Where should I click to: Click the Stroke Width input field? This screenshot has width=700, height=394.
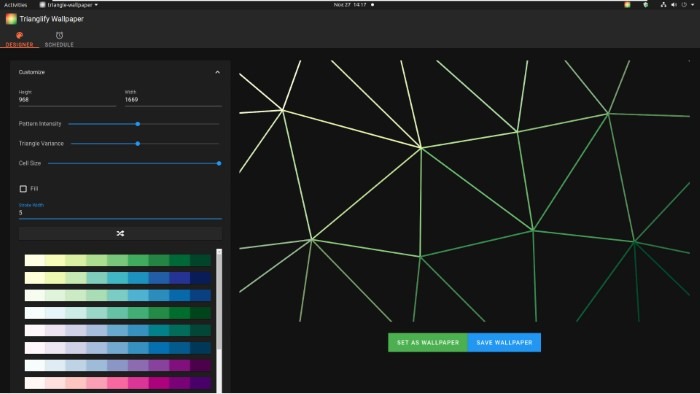pos(120,213)
